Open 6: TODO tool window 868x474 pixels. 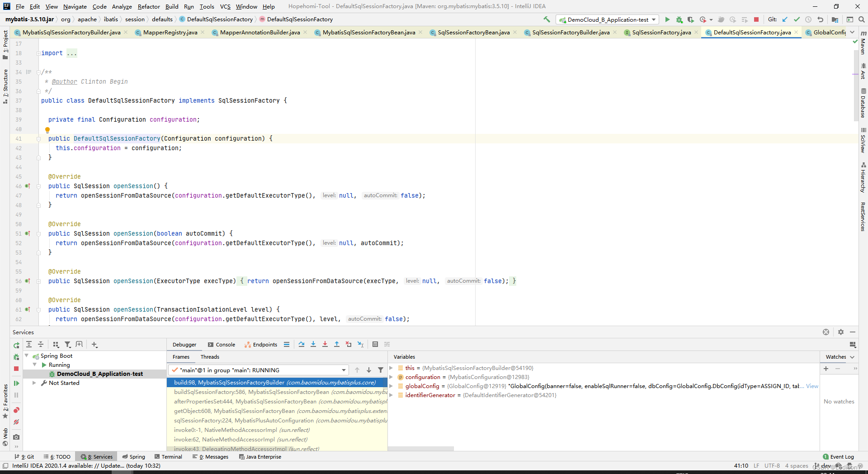point(57,457)
